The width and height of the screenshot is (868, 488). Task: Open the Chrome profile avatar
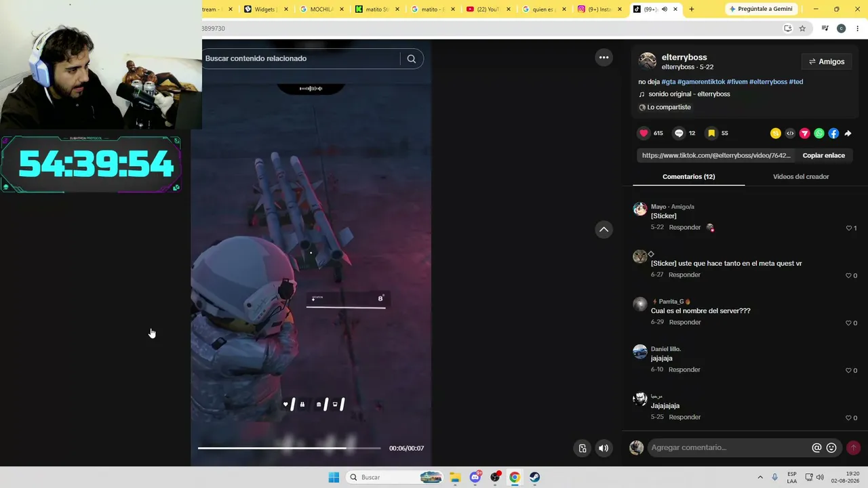(x=841, y=28)
